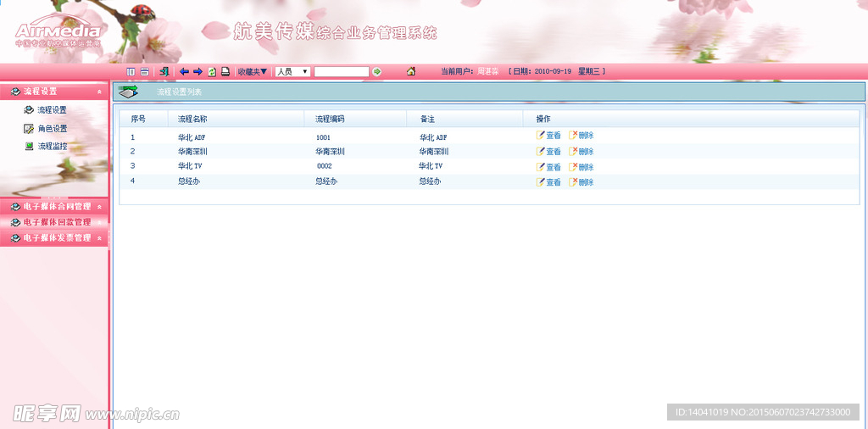
Task: Click 查看 for the 总经办 row
Action: point(548,182)
